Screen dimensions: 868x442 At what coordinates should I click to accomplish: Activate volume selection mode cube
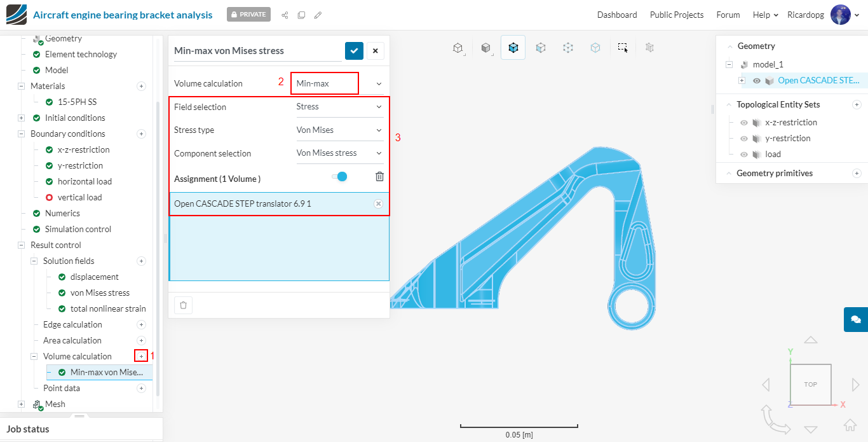point(513,48)
